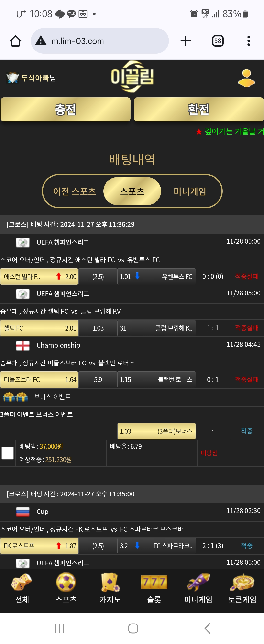
Task: Tap the Android back navigation arrow
Action: click(x=207, y=628)
